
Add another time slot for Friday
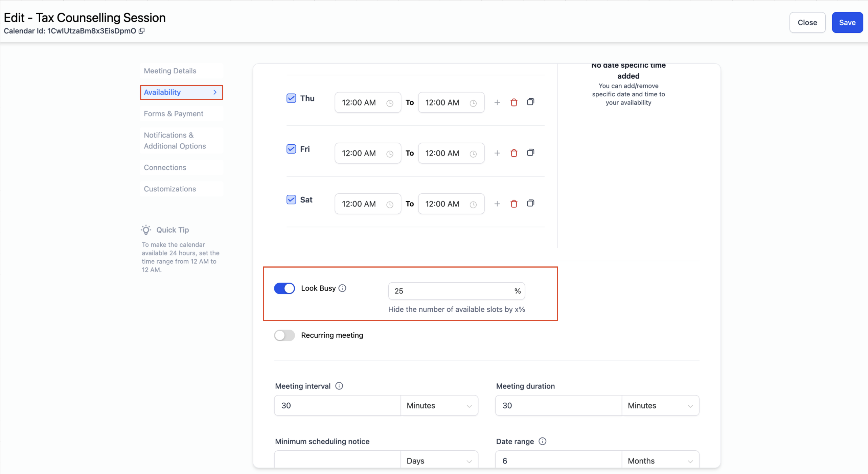[x=497, y=153]
